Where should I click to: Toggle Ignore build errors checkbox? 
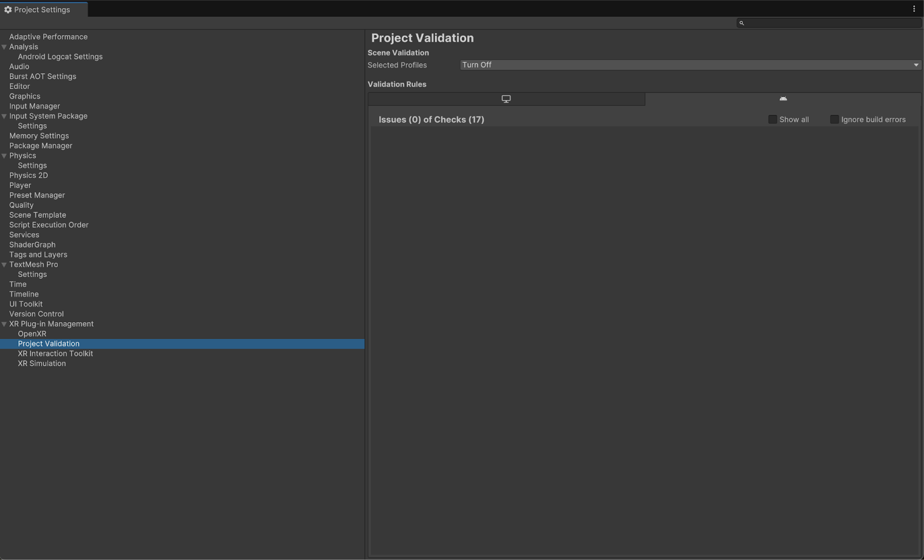pyautogui.click(x=834, y=120)
